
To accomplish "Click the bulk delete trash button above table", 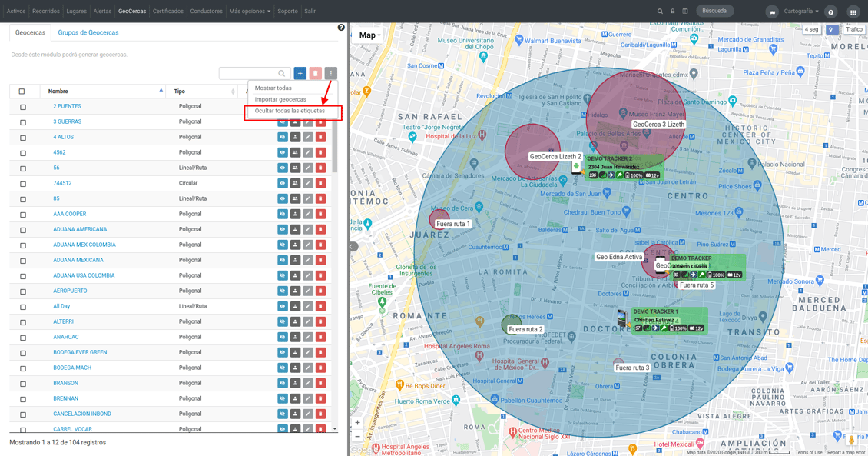I will pyautogui.click(x=316, y=73).
